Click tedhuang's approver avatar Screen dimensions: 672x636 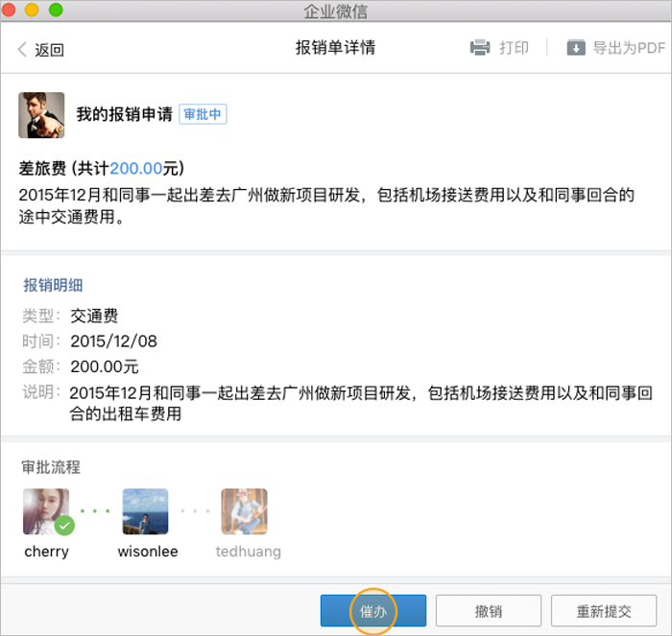point(244,511)
